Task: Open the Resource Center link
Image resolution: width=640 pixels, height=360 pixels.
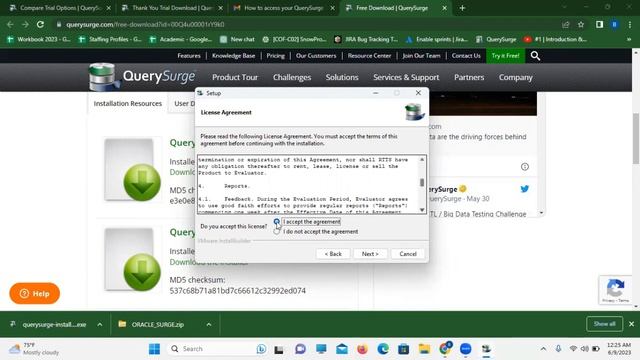Action: [369, 56]
